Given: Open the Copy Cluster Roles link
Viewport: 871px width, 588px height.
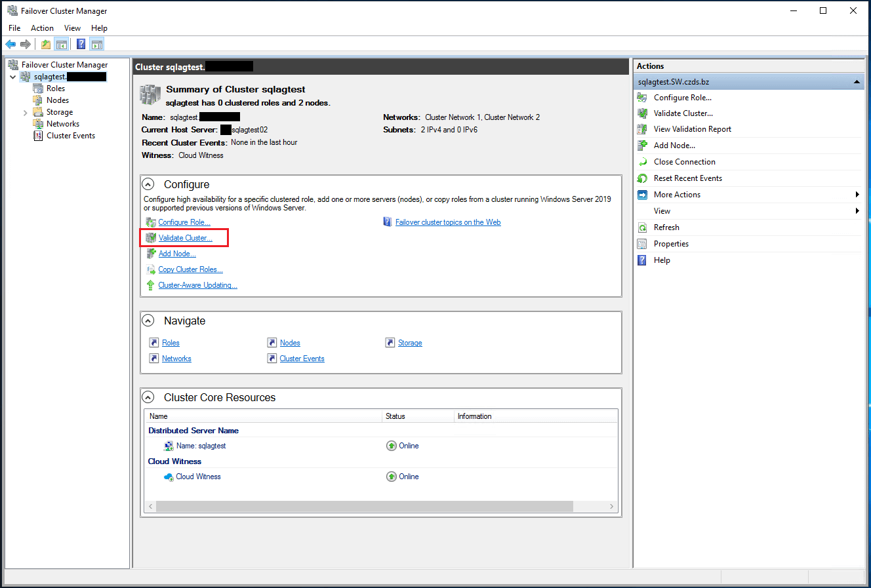Looking at the screenshot, I should point(190,269).
